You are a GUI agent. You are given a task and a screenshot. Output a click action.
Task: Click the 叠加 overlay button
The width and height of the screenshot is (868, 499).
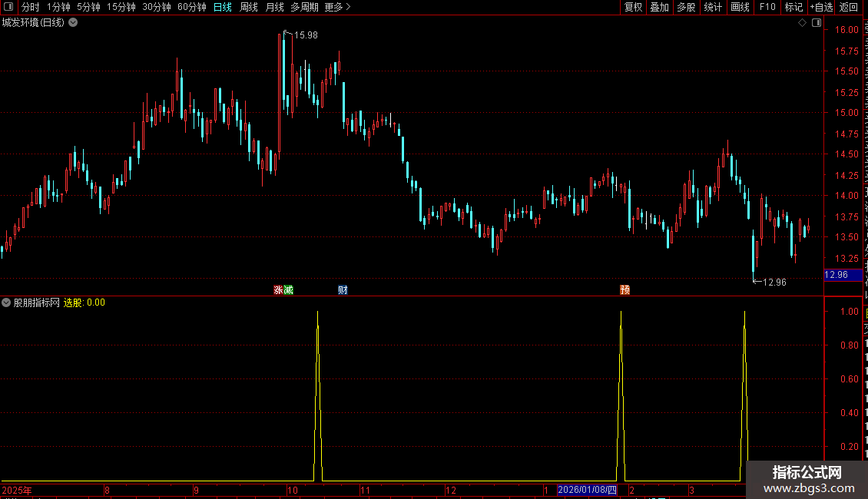pyautogui.click(x=659, y=7)
